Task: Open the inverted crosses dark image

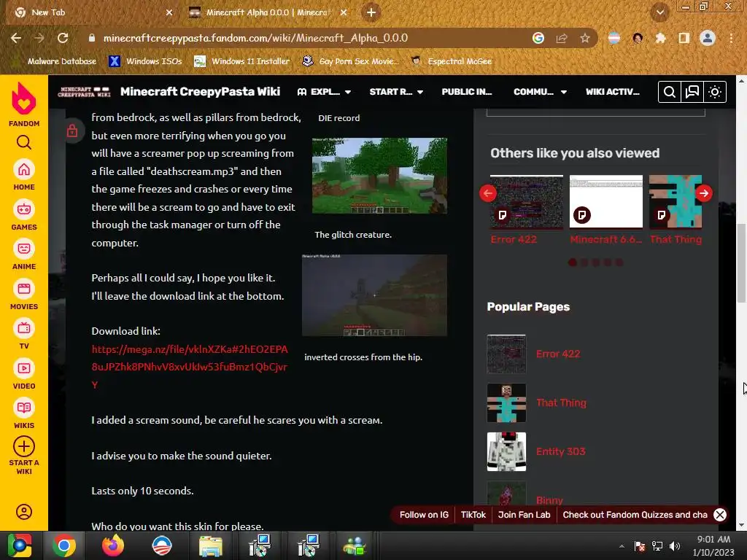Action: [x=374, y=295]
